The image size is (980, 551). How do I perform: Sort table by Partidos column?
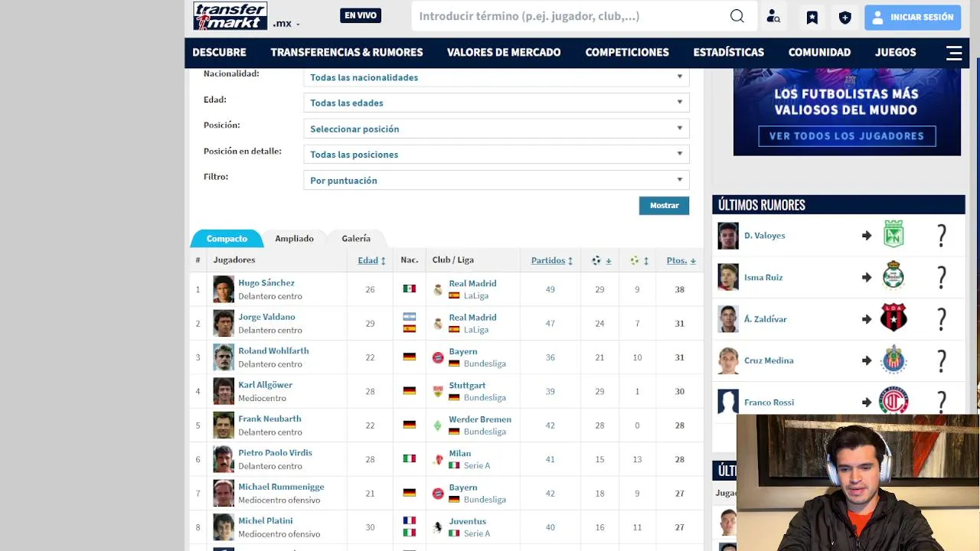coord(552,261)
